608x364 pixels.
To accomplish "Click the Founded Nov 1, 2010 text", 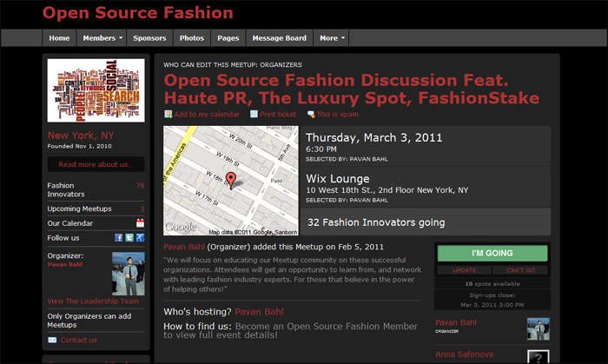I will coord(80,146).
